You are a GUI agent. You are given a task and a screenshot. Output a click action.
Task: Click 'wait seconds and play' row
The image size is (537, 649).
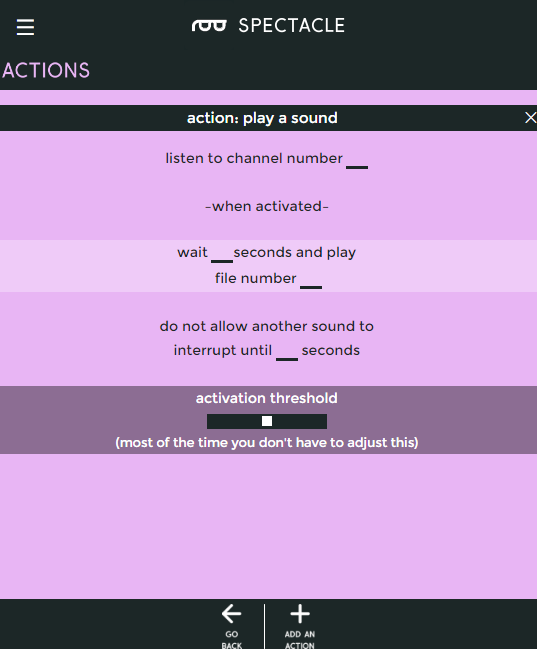[267, 252]
